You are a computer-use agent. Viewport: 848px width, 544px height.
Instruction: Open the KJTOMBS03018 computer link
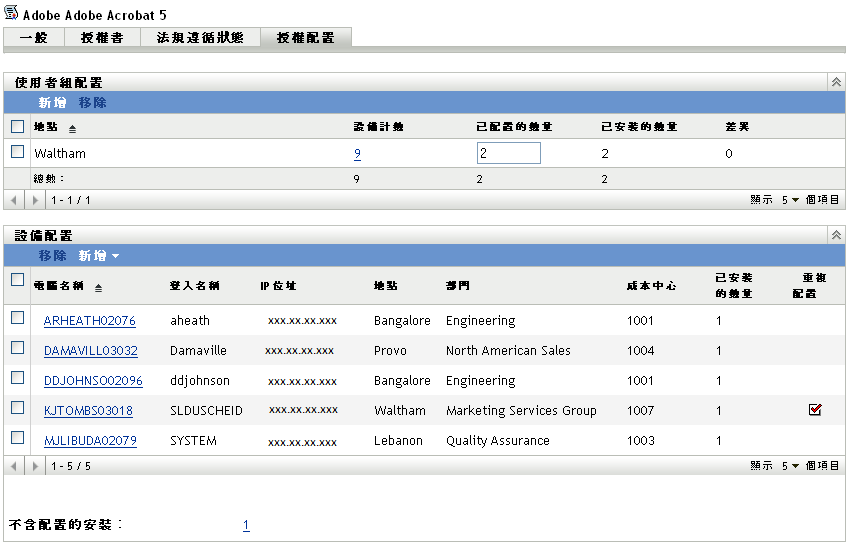coord(88,410)
